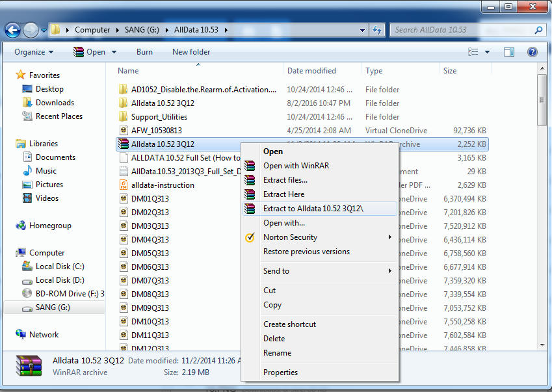This screenshot has height=392, width=552.
Task: Select Network in navigation pane
Action: (x=37, y=334)
